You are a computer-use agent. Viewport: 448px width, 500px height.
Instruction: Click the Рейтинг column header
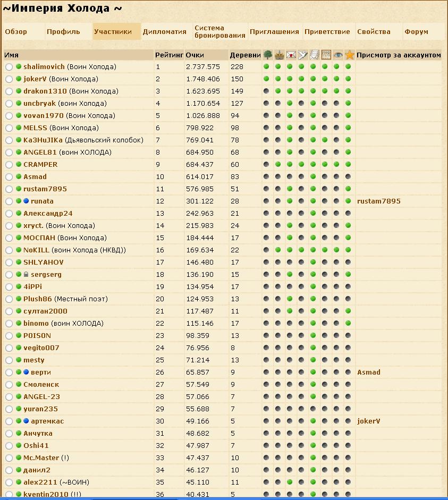(169, 55)
